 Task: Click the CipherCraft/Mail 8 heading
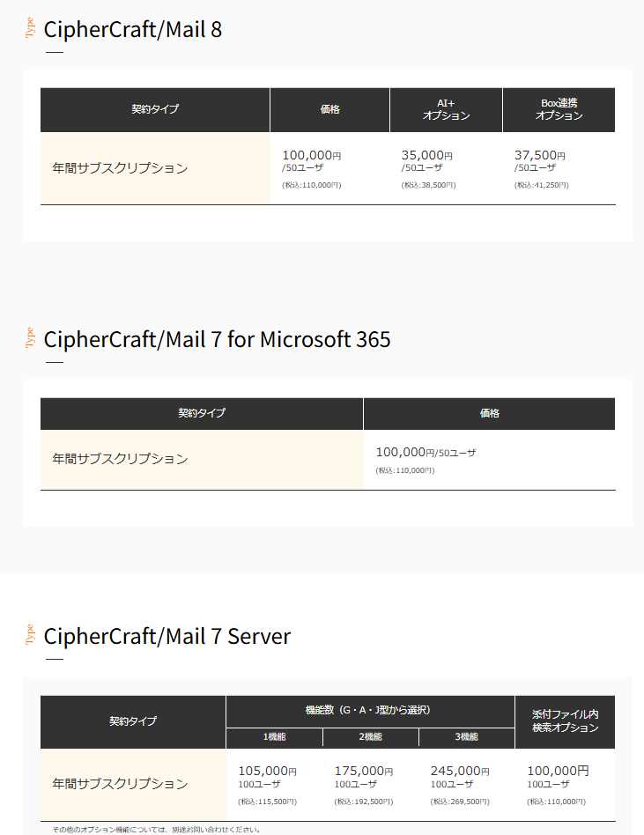pos(132,30)
